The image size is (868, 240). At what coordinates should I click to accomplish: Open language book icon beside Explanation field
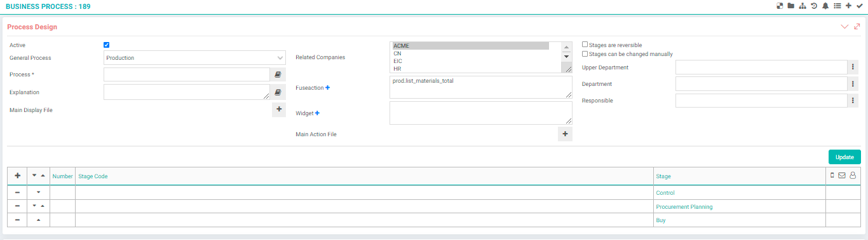(278, 92)
